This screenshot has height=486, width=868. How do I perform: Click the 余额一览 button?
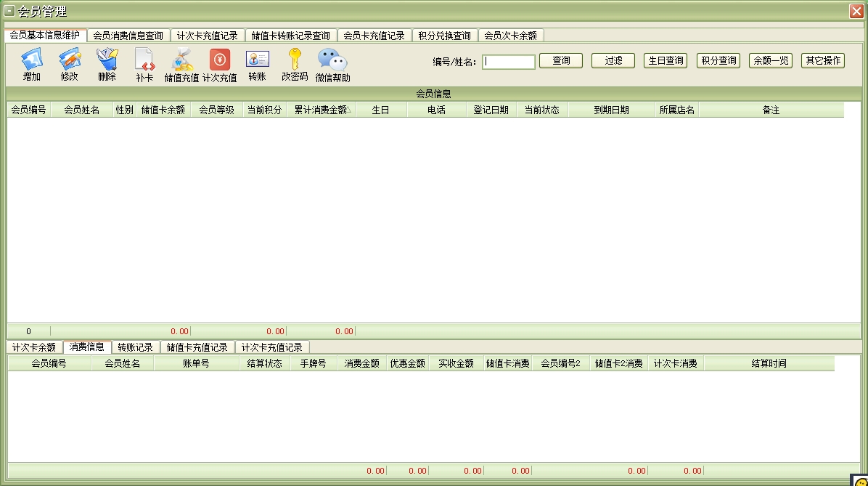pyautogui.click(x=770, y=61)
